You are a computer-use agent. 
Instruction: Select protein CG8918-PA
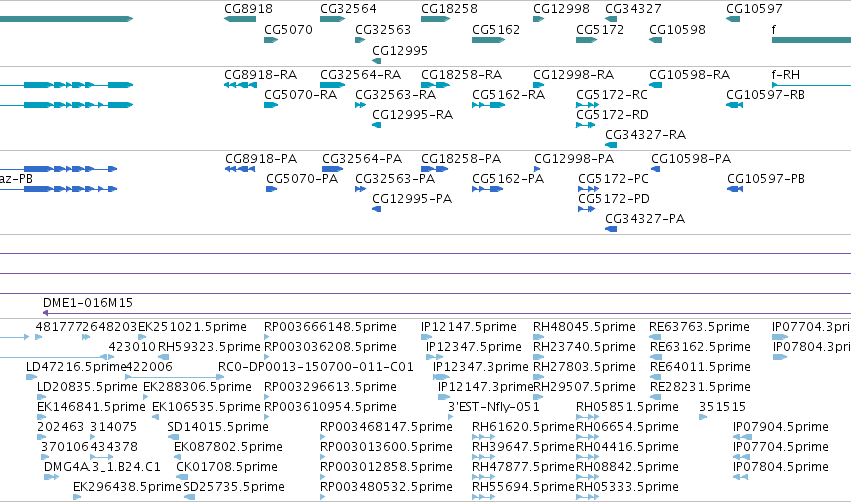tap(261, 158)
